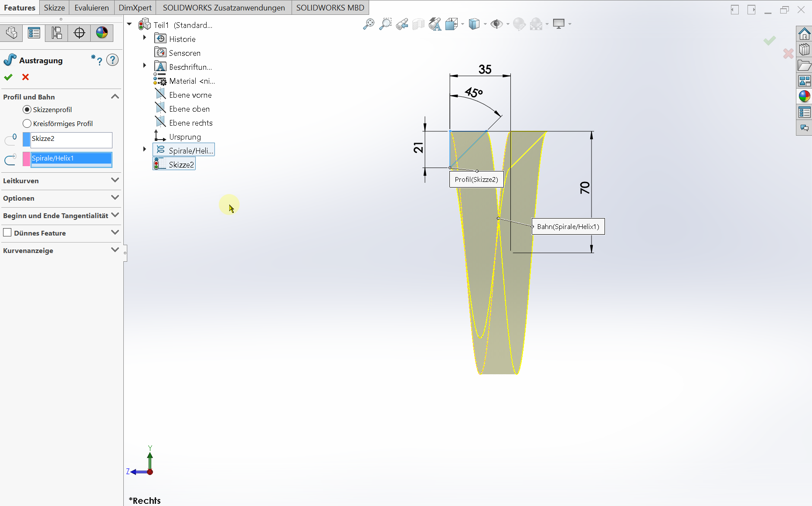The width and height of the screenshot is (812, 506).
Task: Select the Skizzenprofil radio button
Action: pyautogui.click(x=27, y=109)
